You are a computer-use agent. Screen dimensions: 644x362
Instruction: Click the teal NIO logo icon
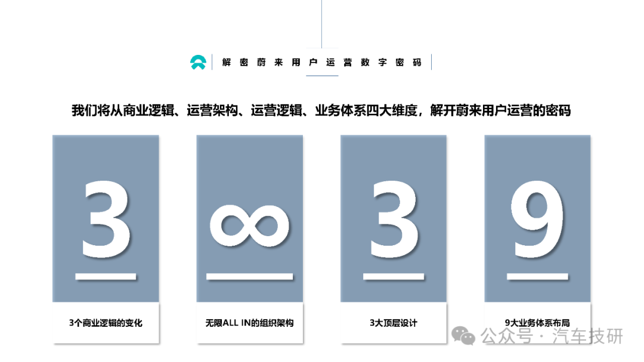tap(198, 62)
